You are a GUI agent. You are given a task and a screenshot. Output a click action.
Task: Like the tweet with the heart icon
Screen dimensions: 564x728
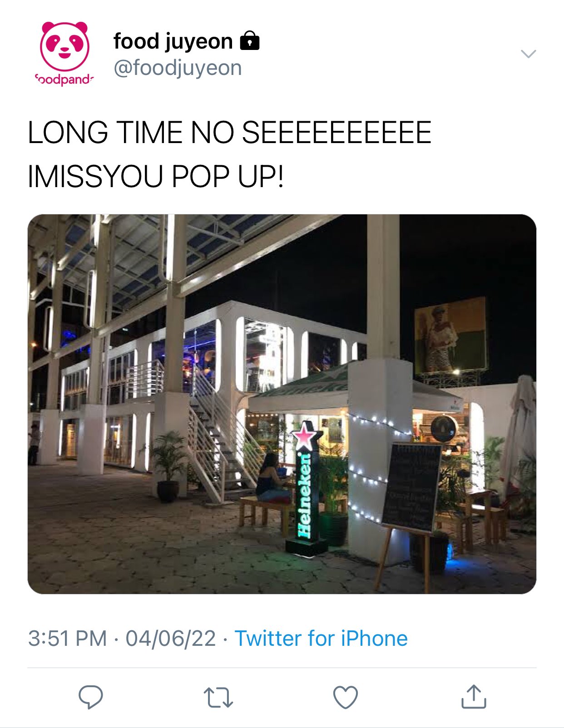coord(346,697)
